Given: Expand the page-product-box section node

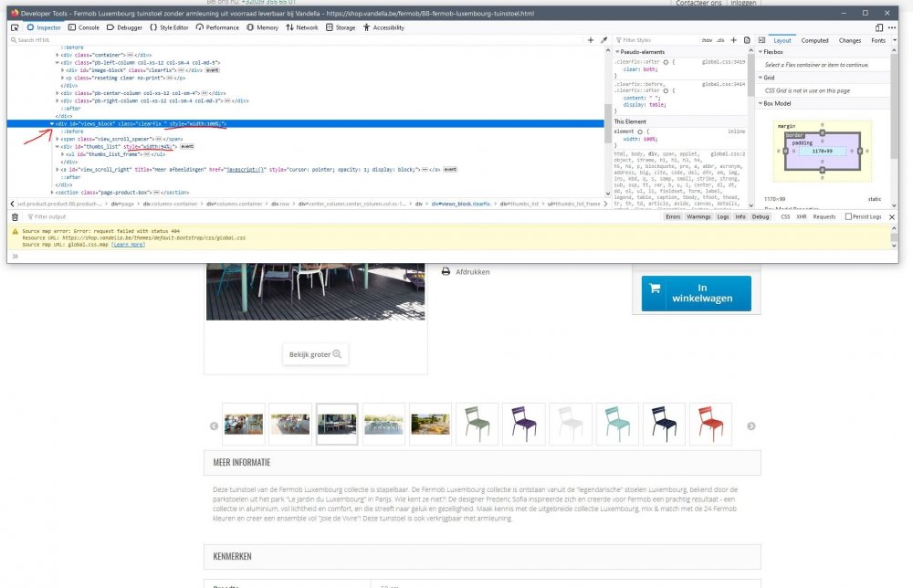Looking at the screenshot, I should 52,192.
